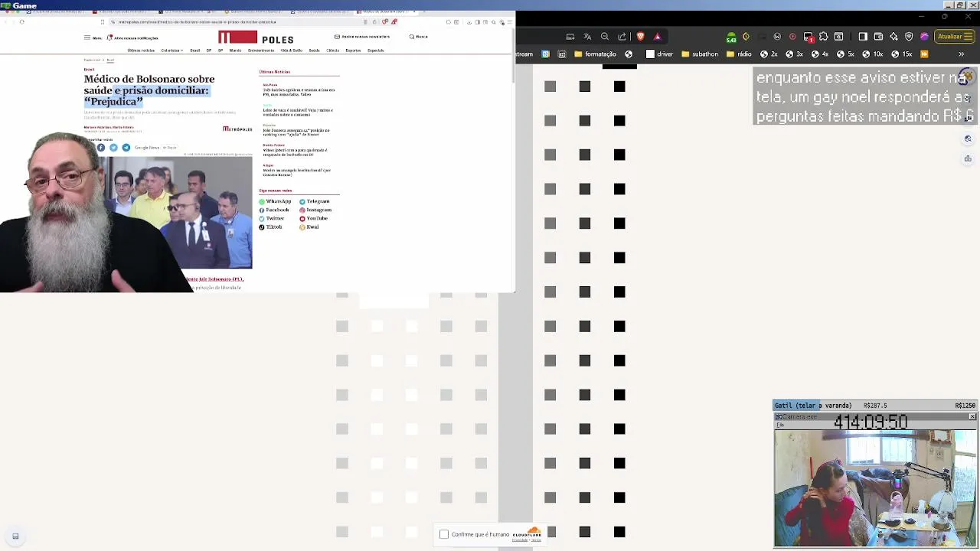The height and width of the screenshot is (551, 980).
Task: Share article via Facebook icon
Action: click(x=100, y=148)
